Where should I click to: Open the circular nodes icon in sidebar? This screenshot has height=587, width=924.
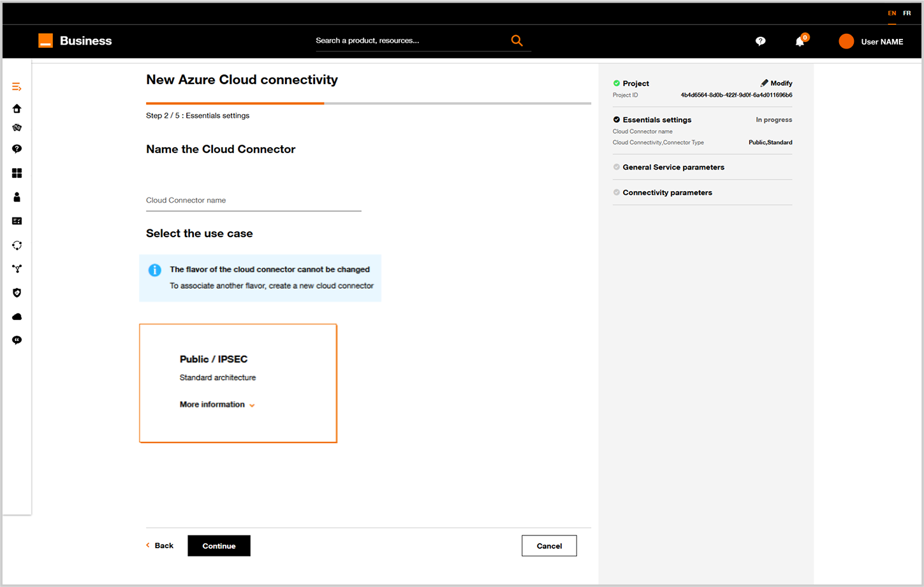pos(17,245)
